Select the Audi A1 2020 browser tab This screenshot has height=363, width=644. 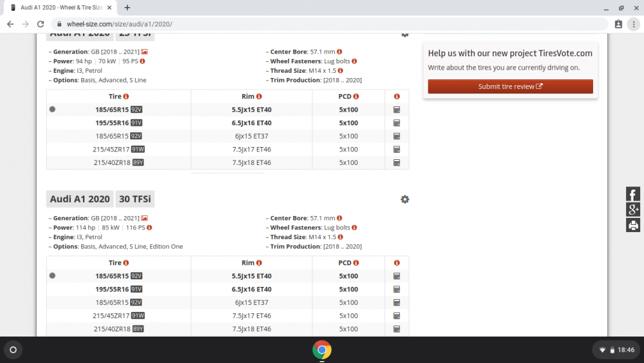click(x=61, y=7)
